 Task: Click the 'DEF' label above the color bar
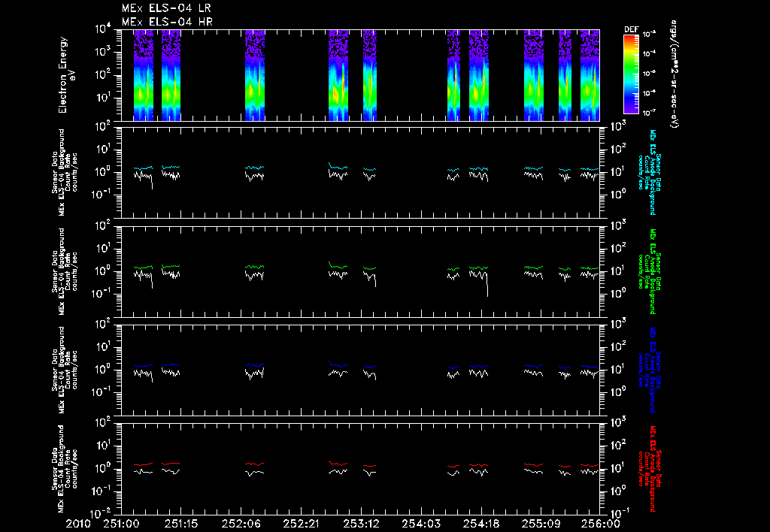pos(631,29)
